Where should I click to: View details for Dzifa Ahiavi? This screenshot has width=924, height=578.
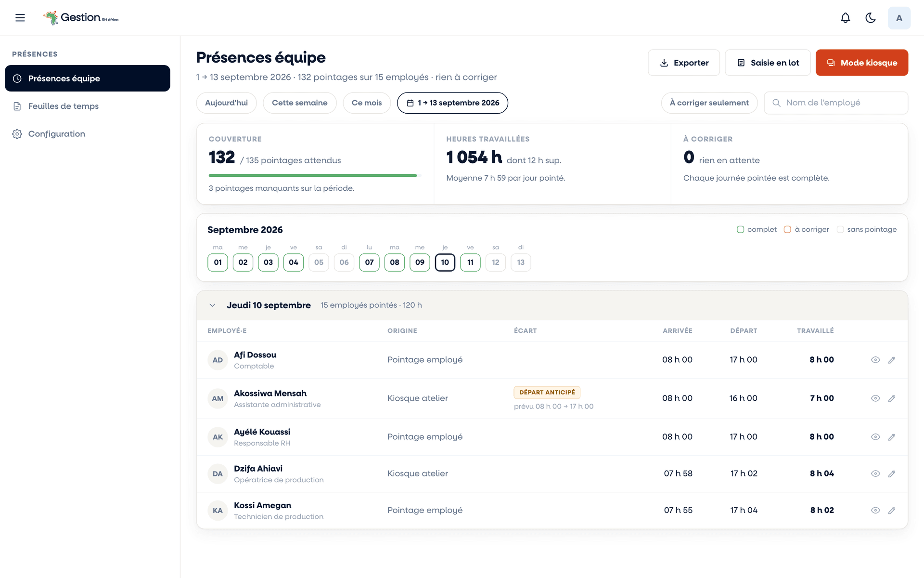pyautogui.click(x=875, y=473)
